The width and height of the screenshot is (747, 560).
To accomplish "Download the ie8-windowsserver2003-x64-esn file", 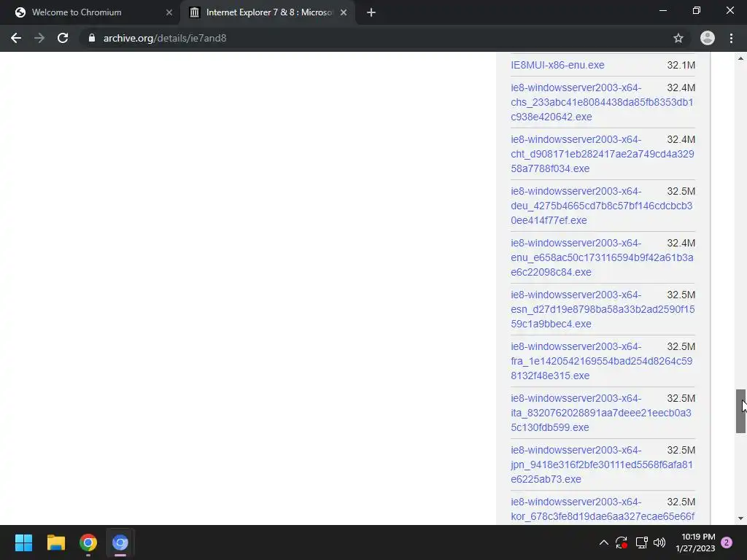I will click(603, 309).
